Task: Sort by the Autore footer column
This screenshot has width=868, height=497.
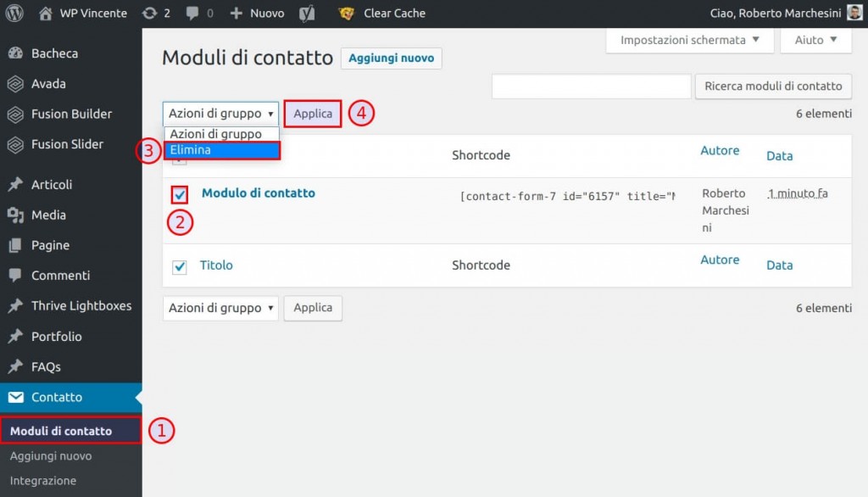Action: point(720,260)
